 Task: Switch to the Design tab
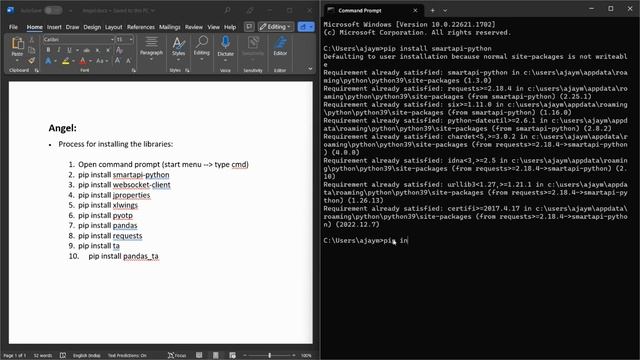pos(92,27)
